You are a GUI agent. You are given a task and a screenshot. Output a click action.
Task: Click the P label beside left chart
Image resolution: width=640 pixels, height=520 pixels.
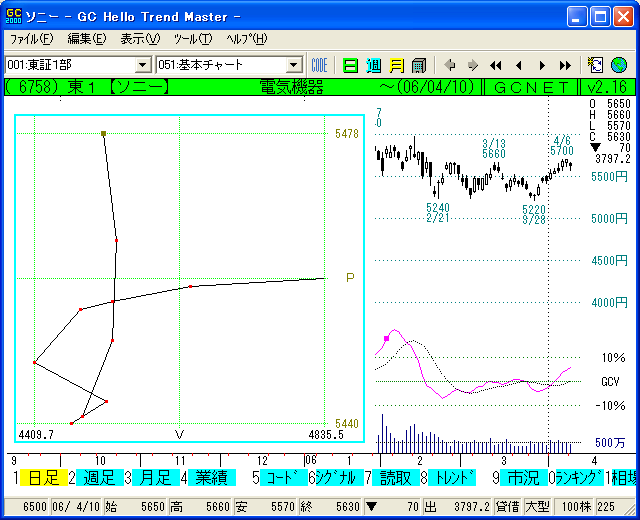(350, 278)
